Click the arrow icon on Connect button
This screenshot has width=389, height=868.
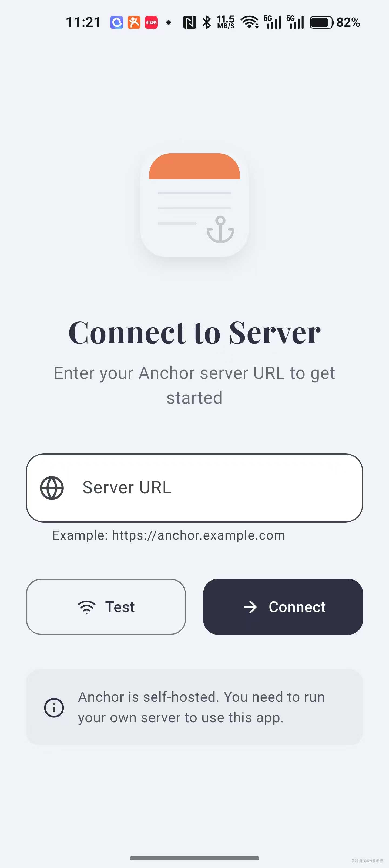pyautogui.click(x=250, y=607)
